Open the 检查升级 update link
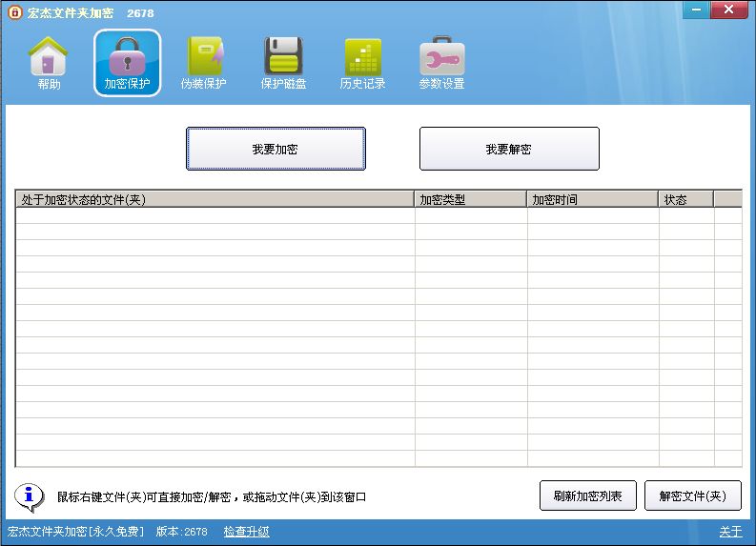This screenshot has height=546, width=756. [x=246, y=532]
